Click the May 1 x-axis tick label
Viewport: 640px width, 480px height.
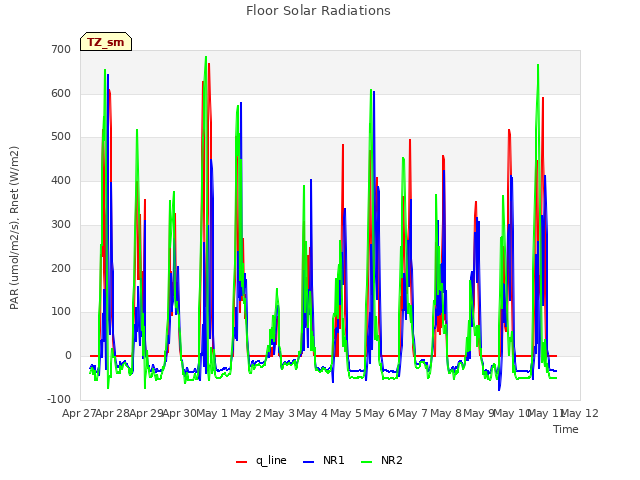pyautogui.click(x=212, y=413)
